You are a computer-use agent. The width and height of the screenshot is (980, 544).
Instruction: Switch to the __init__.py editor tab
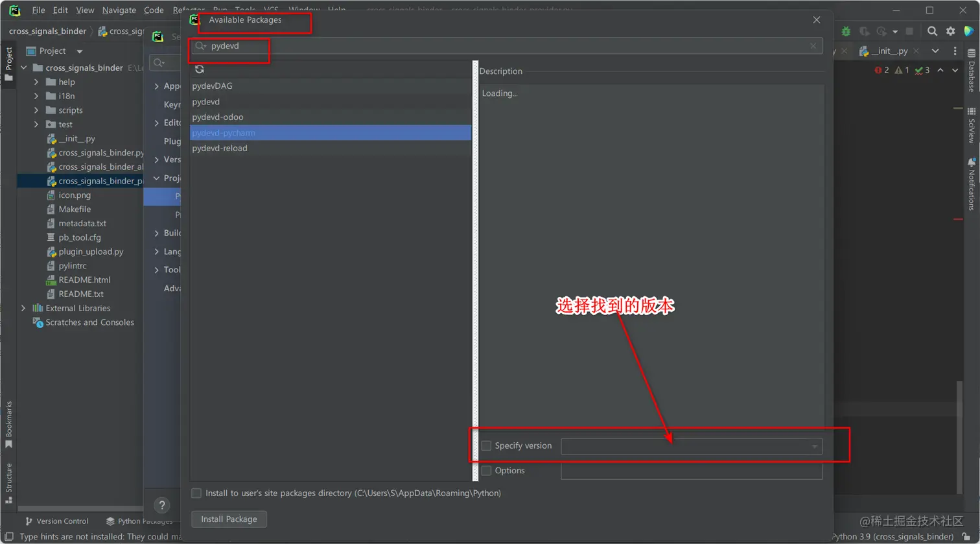pyautogui.click(x=889, y=51)
